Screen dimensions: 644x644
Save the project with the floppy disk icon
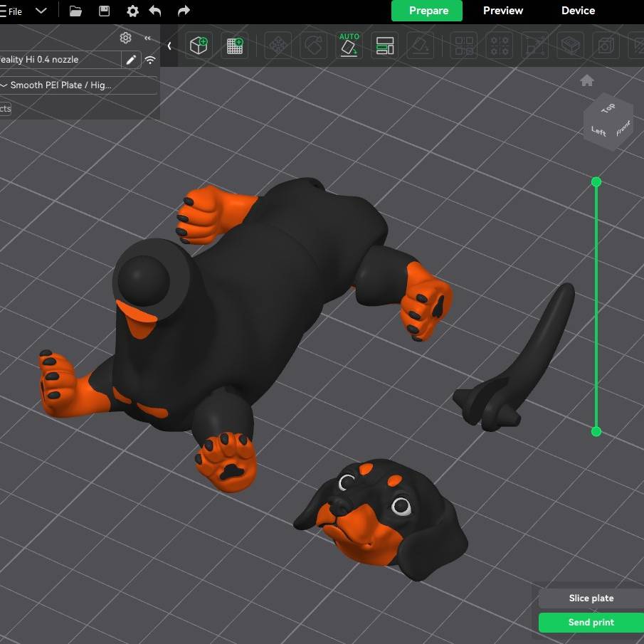[104, 11]
